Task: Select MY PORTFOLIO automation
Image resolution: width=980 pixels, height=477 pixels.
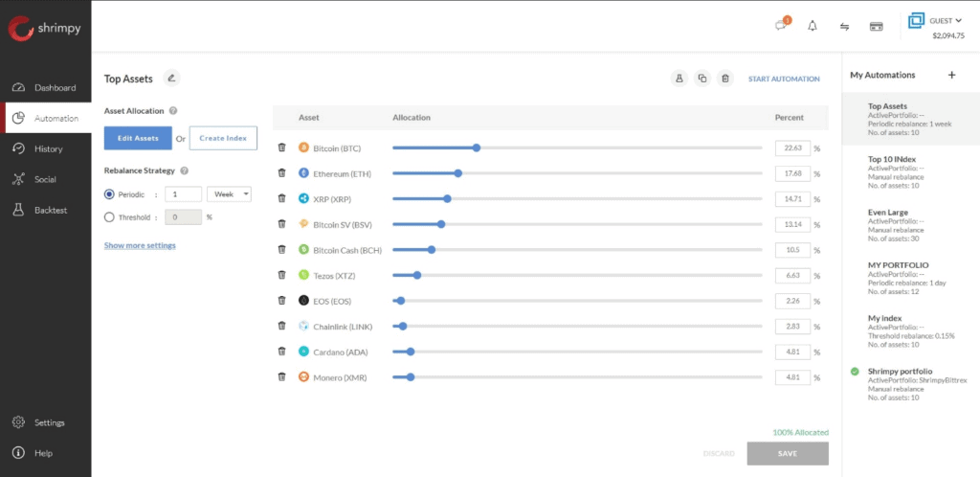Action: 911,278
